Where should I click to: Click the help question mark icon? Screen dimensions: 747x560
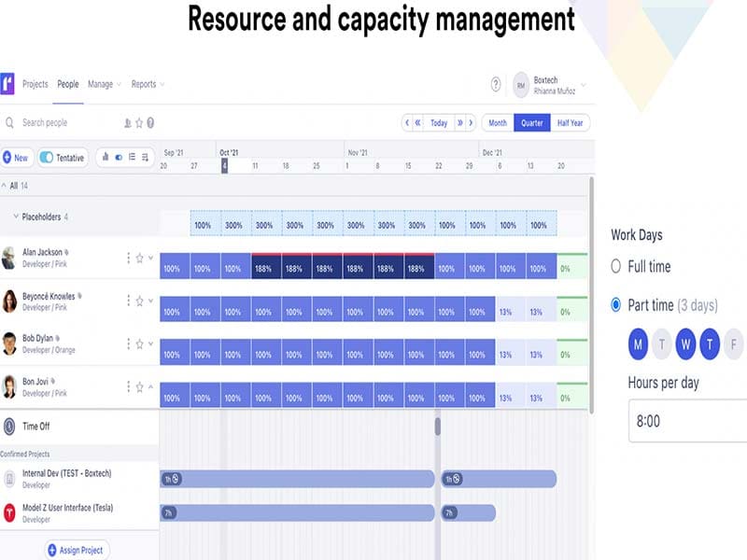pyautogui.click(x=496, y=84)
